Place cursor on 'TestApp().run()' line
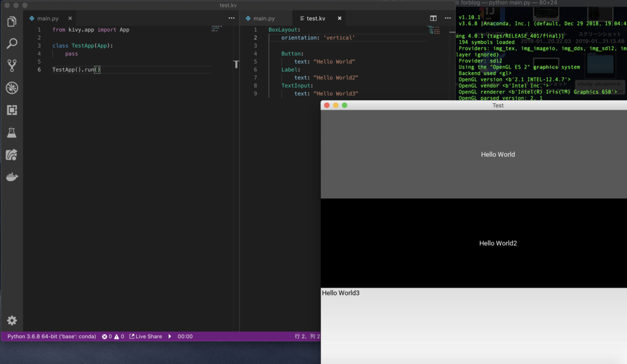627x364 pixels. point(76,70)
